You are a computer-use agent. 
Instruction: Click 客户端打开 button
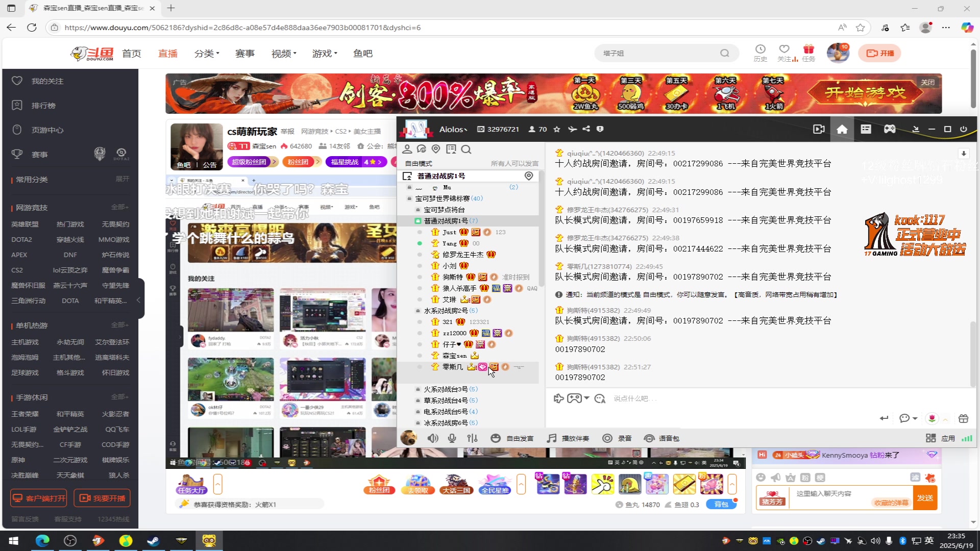click(x=39, y=498)
